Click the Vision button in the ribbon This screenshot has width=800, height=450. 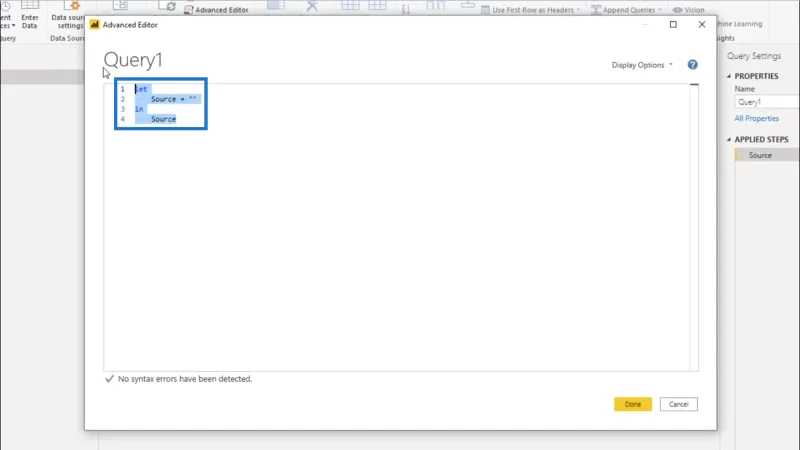(x=689, y=10)
